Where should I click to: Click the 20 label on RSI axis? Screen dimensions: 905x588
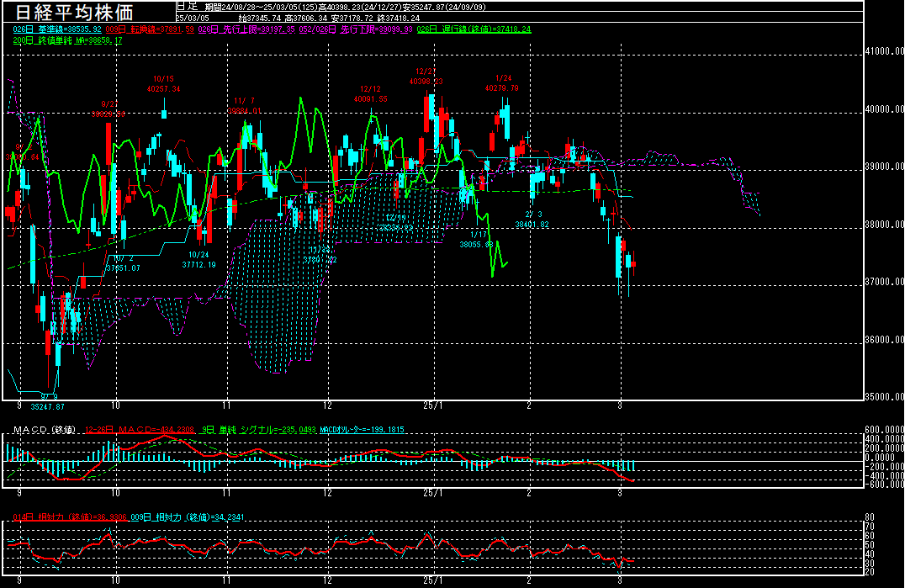870,572
